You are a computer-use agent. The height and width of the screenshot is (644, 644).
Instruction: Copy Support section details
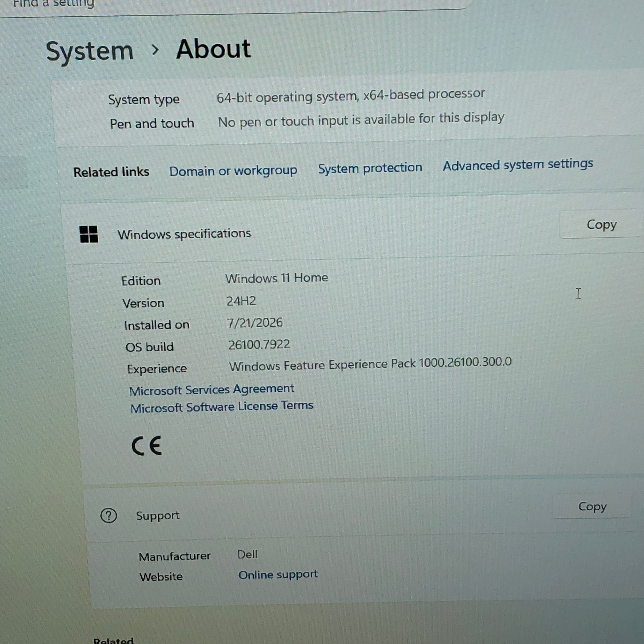592,506
